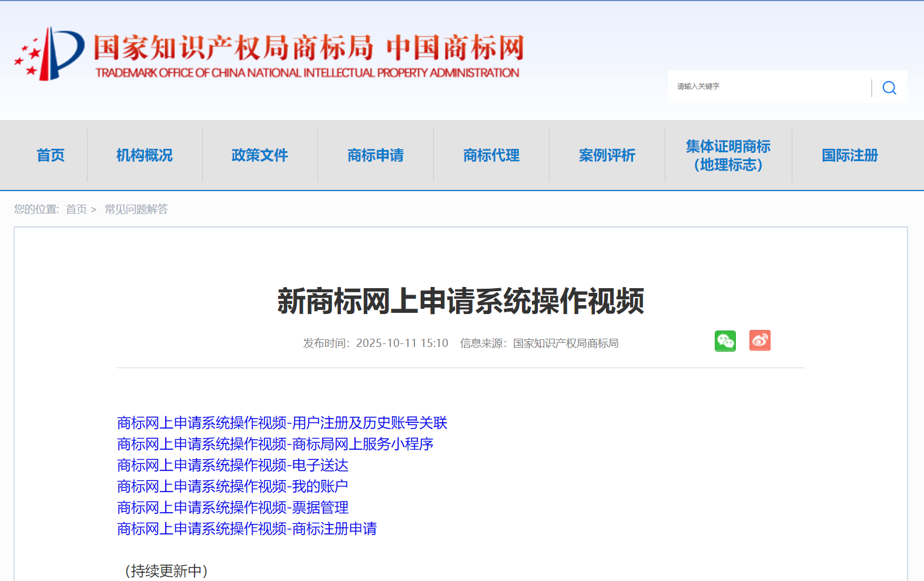
Task: Go to 商标申请 in the navigation bar
Action: (376, 155)
